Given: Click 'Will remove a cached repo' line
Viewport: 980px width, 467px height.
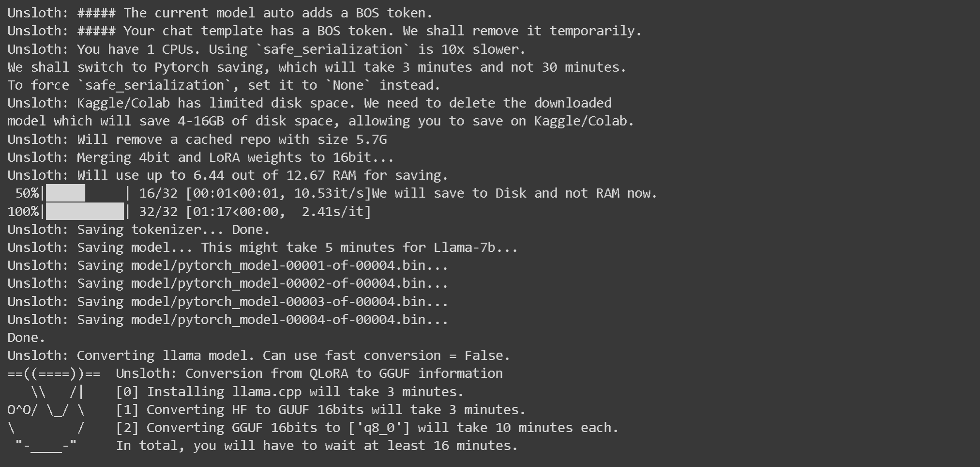Looking at the screenshot, I should pos(196,140).
